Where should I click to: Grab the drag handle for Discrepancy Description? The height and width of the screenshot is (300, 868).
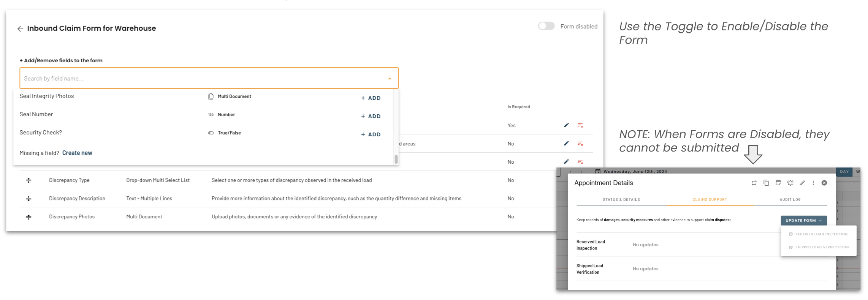pos(29,199)
